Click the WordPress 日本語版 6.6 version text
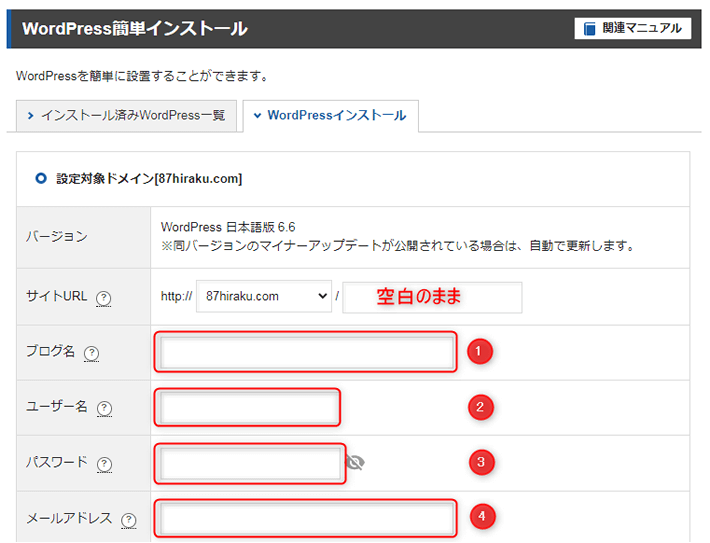This screenshot has height=543, width=710. pos(228,227)
